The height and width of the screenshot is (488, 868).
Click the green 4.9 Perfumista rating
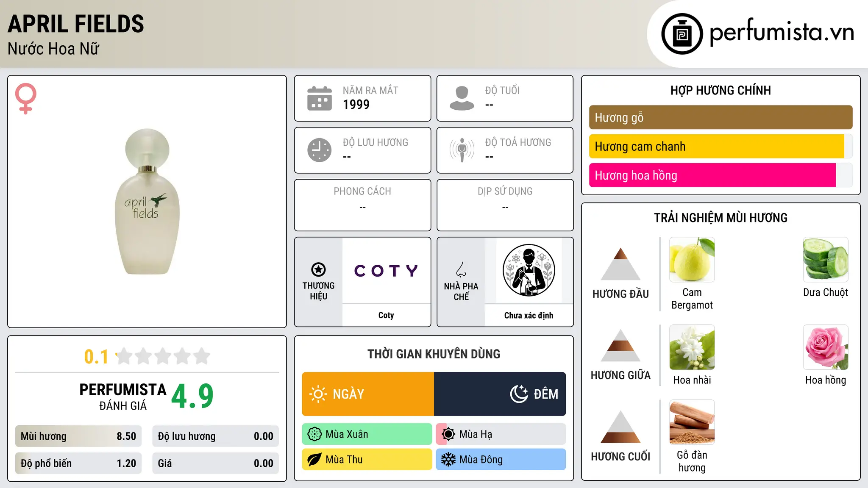click(192, 396)
